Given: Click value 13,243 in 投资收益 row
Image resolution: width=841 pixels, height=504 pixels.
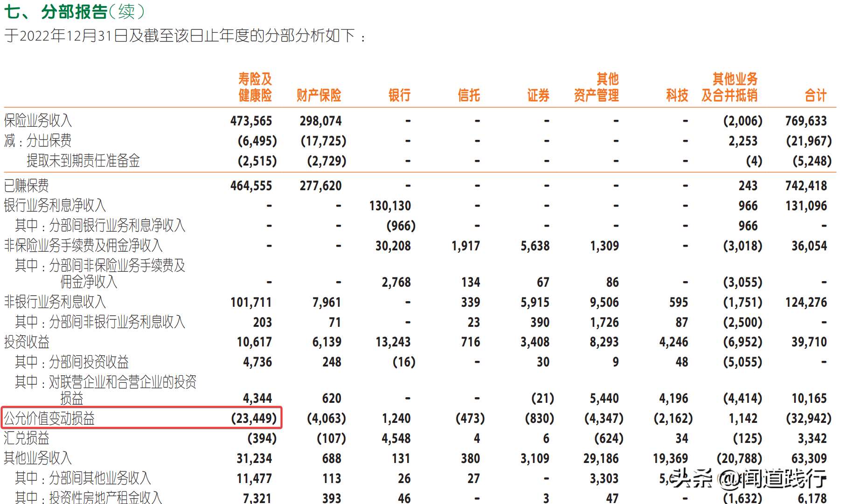Looking at the screenshot, I should click(393, 342).
